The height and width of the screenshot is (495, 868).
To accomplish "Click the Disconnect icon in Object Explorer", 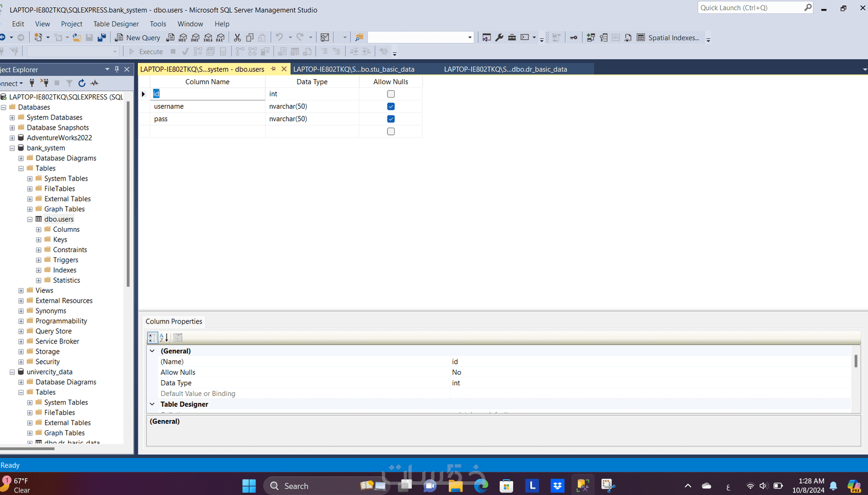I will pyautogui.click(x=44, y=83).
